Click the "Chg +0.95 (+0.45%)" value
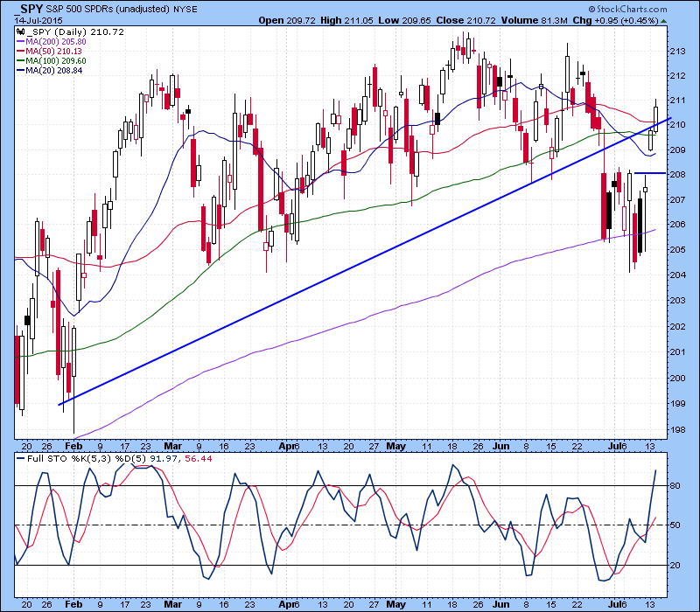 click(x=616, y=20)
